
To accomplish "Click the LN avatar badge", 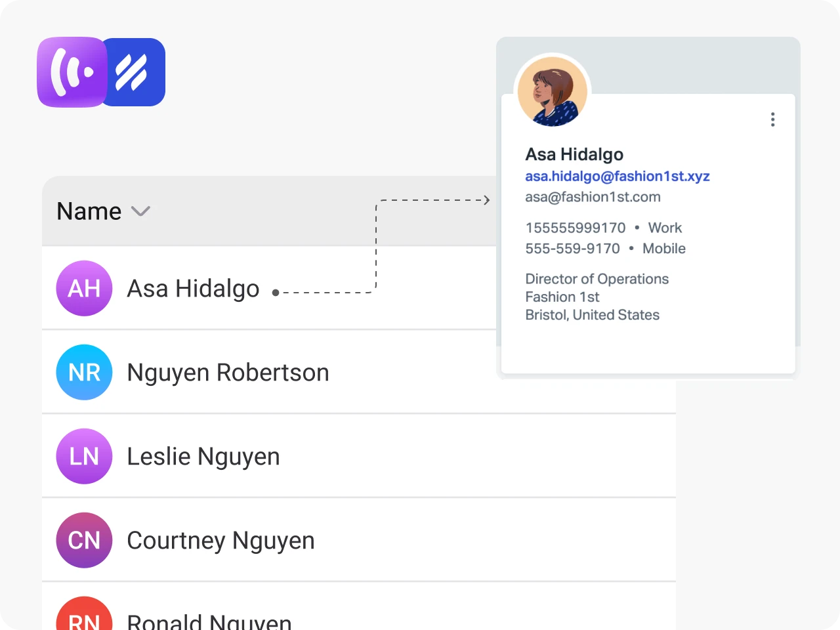I will click(x=84, y=456).
